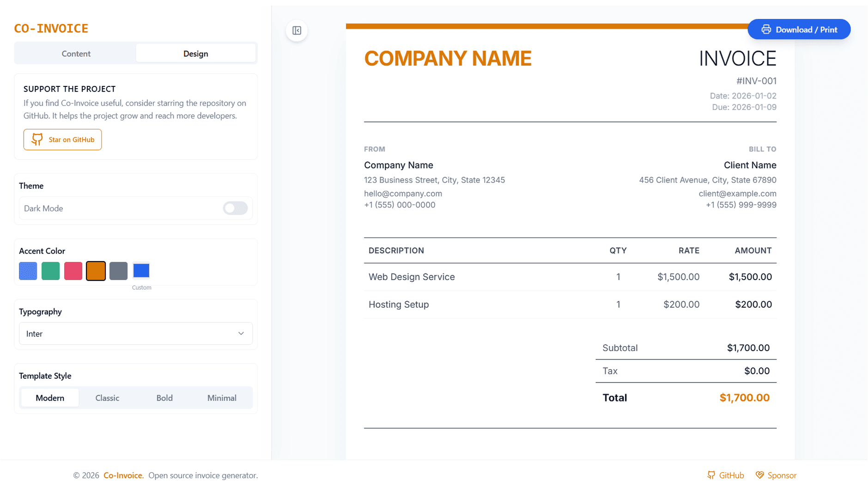Select the pink accent color swatch

pyautogui.click(x=73, y=271)
